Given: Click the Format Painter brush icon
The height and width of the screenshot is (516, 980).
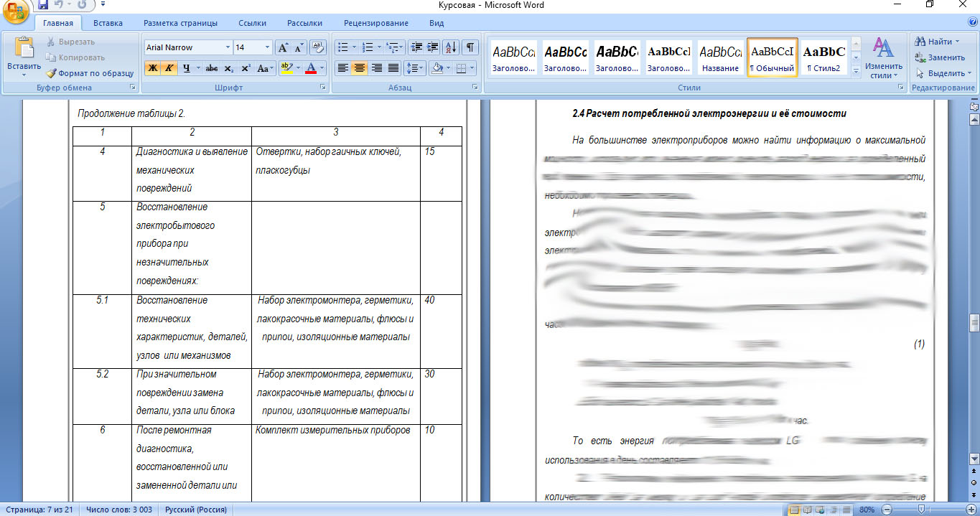Looking at the screenshot, I should (51, 73).
